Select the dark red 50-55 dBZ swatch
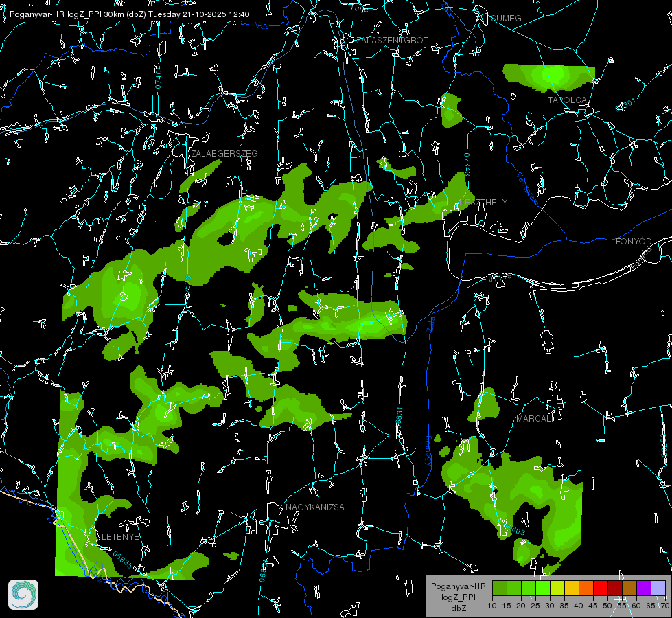Screen dimensions: 672x618 click(615, 588)
